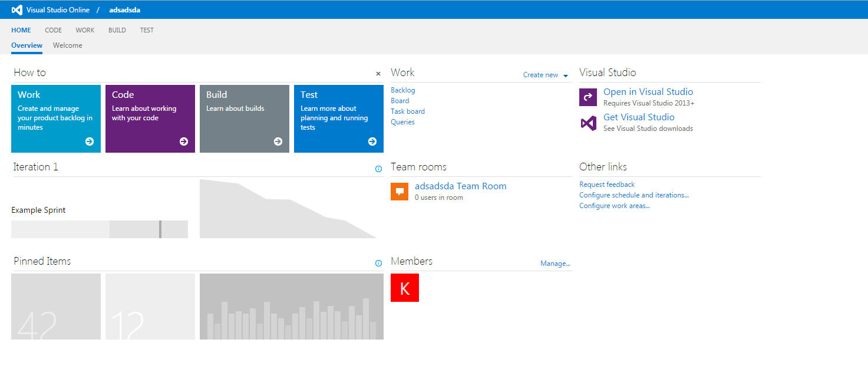
Task: Go to the BUILD hub
Action: click(117, 30)
